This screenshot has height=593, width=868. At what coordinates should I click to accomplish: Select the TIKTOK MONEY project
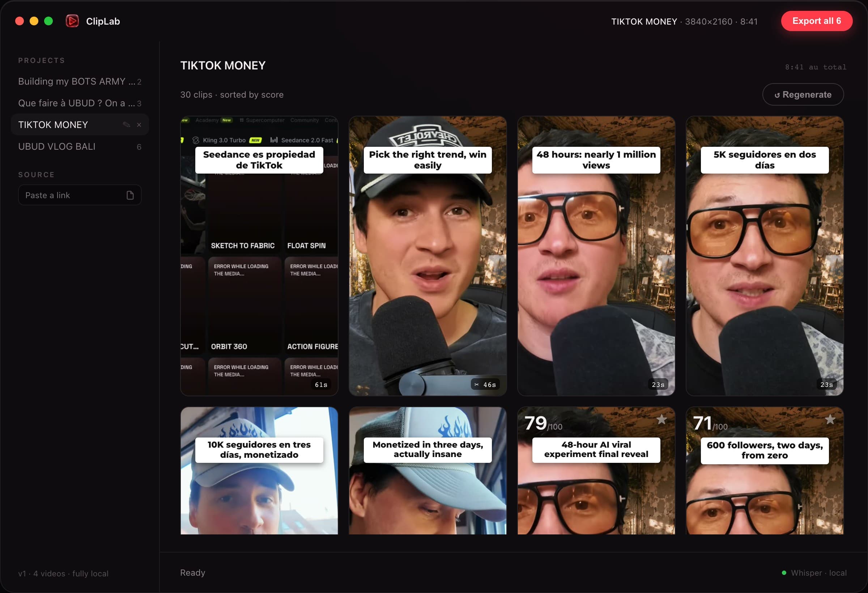(x=80, y=125)
